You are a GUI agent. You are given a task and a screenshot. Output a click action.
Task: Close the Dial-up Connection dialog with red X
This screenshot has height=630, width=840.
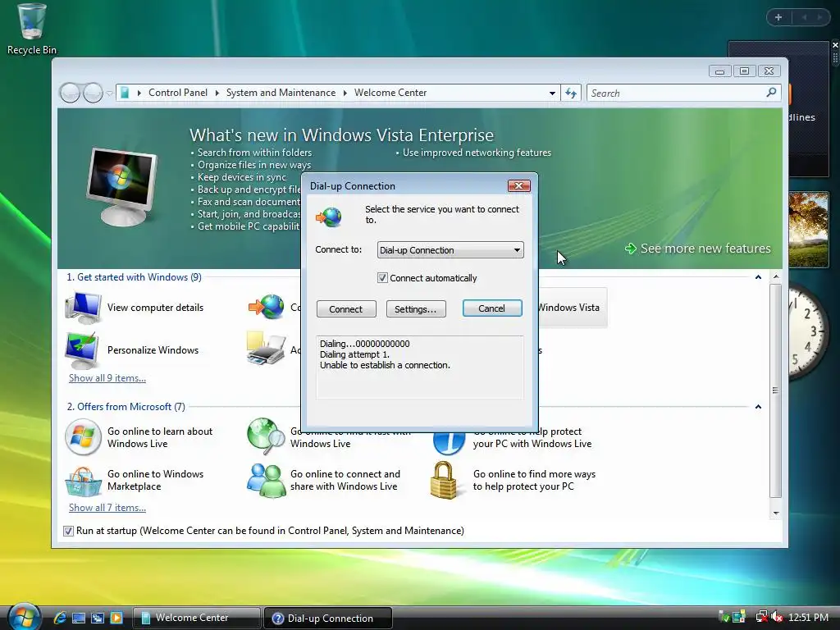click(x=518, y=185)
